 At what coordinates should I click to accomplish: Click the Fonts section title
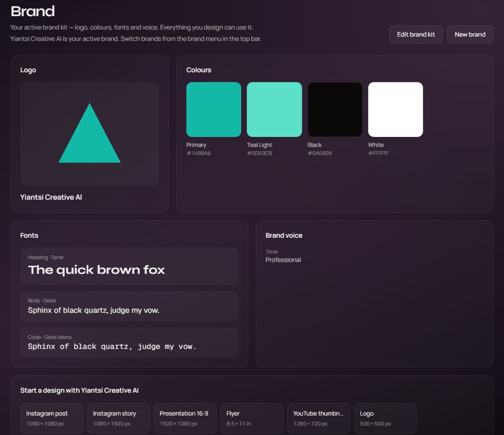[29, 235]
